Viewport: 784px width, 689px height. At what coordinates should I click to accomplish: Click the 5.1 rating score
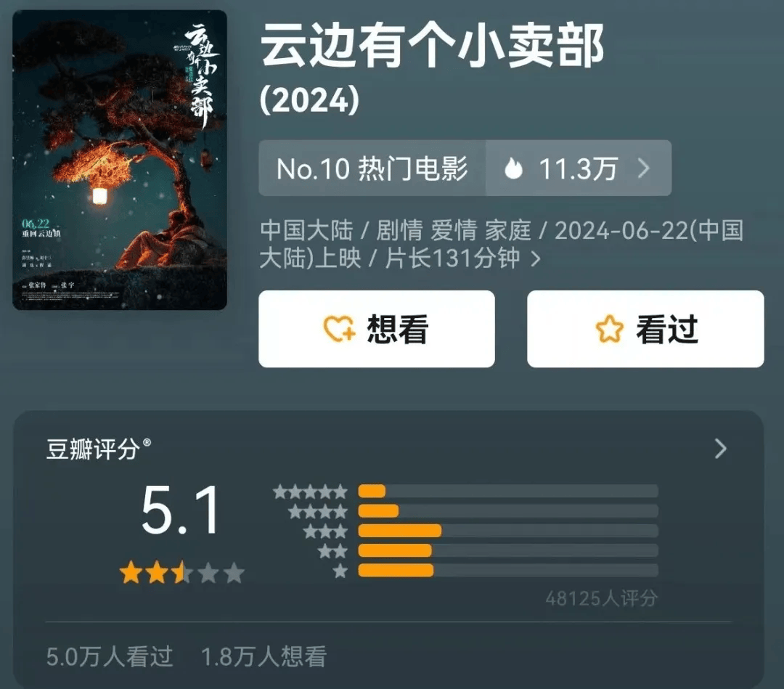pyautogui.click(x=181, y=511)
